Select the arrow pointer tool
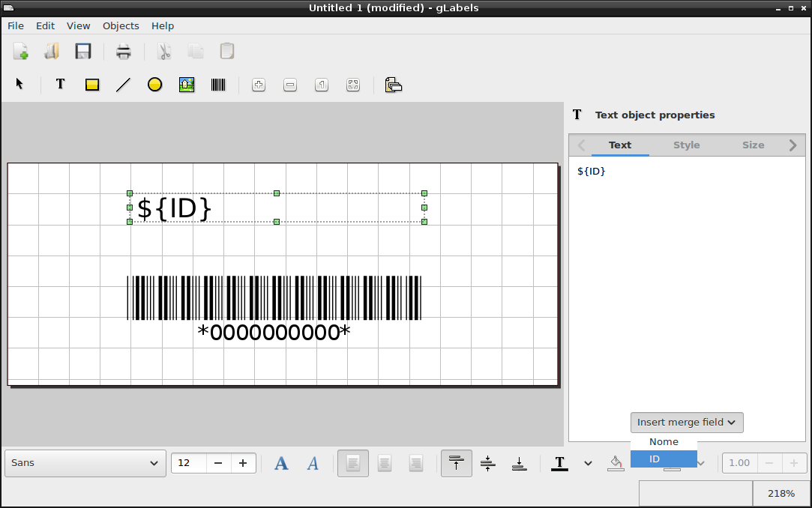 [x=19, y=85]
